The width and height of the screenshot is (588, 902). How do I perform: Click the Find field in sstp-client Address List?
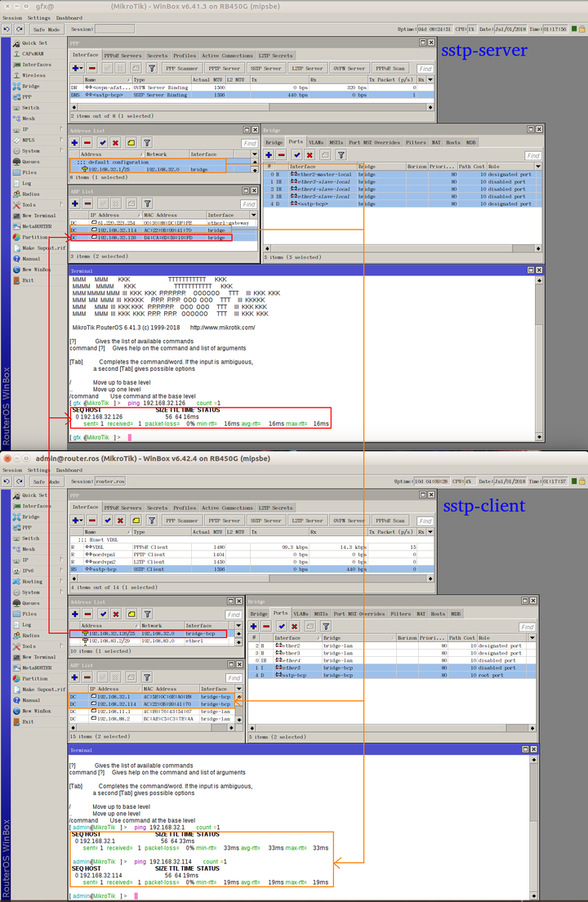[x=234, y=614]
